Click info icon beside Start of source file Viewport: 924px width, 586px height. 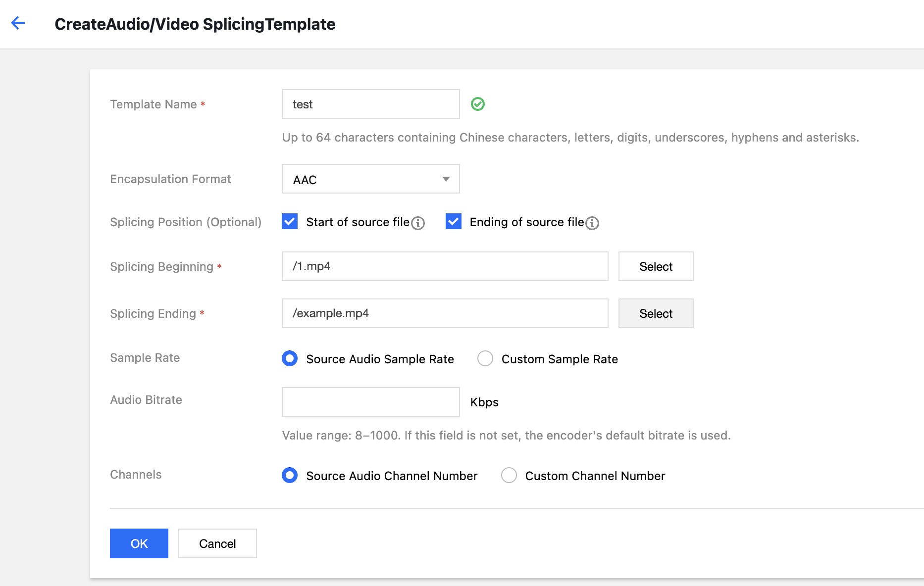[418, 223]
